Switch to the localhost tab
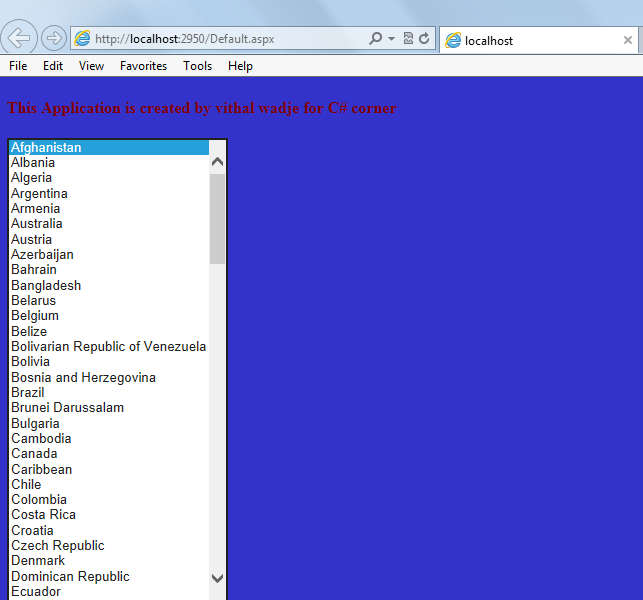Viewport: 643px width, 600px height. (538, 40)
